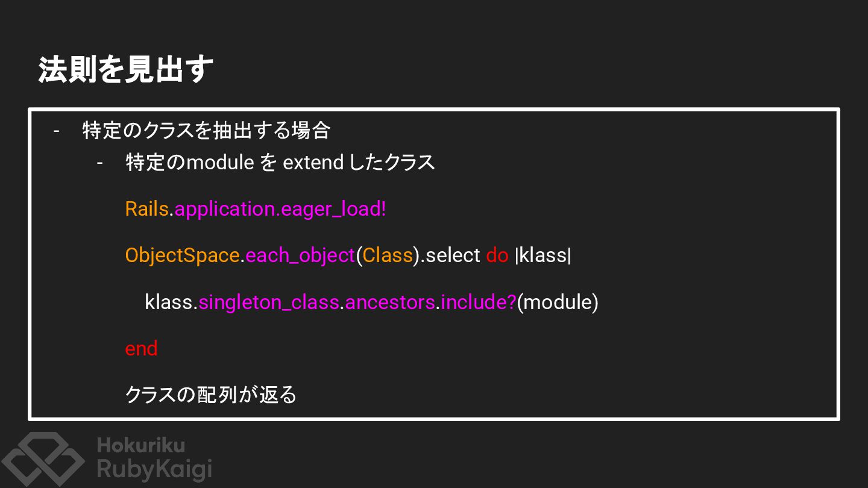Screen dimensions: 868x488
Task: Click the text クラスの配列が返る
Action: pos(210,395)
